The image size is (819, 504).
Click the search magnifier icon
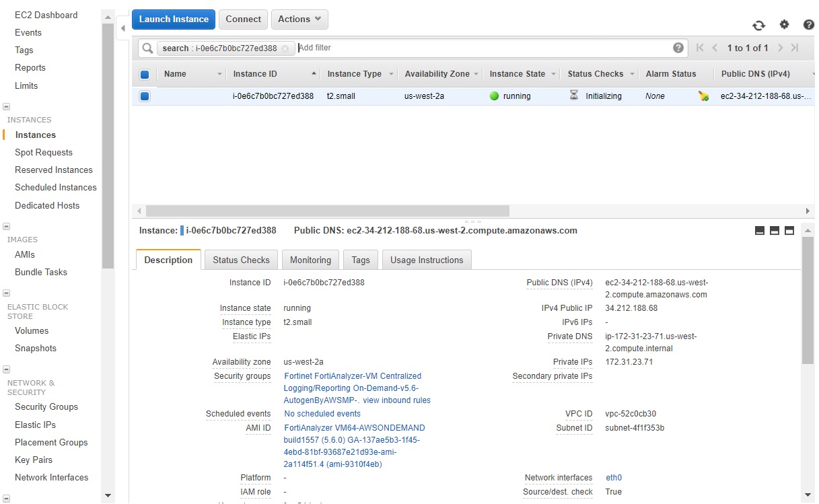[147, 48]
